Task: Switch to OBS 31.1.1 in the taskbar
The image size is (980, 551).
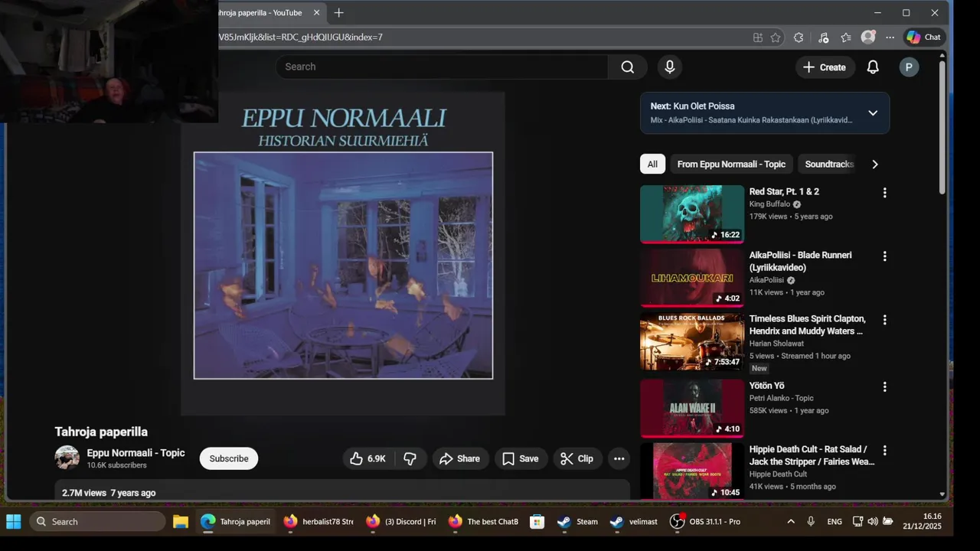Action: [x=705, y=522]
